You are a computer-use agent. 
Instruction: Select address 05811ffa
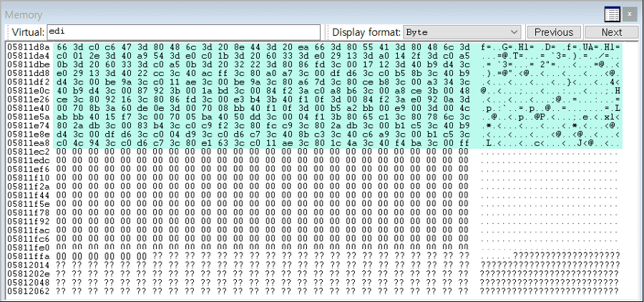pos(29,257)
